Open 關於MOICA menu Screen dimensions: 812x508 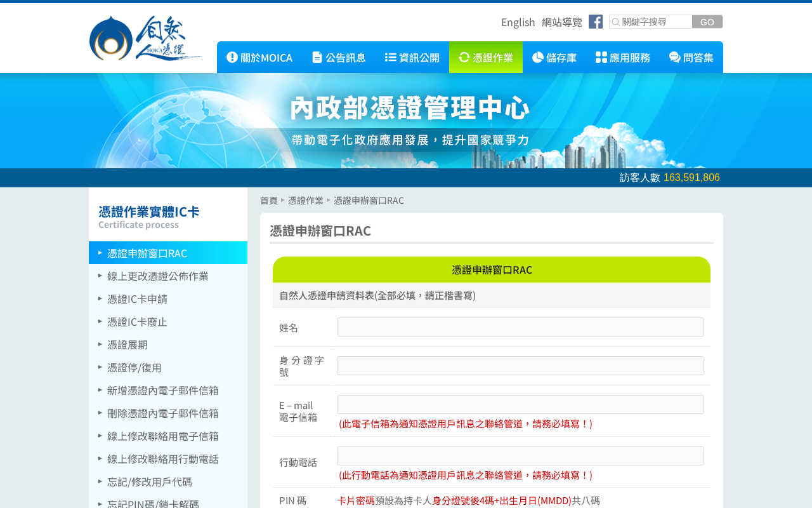pyautogui.click(x=259, y=57)
